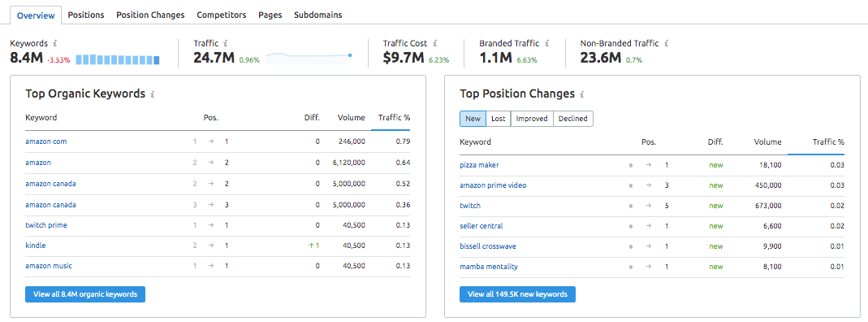Click View all 8.4M organic keywords button
The width and height of the screenshot is (868, 322).
click(85, 294)
